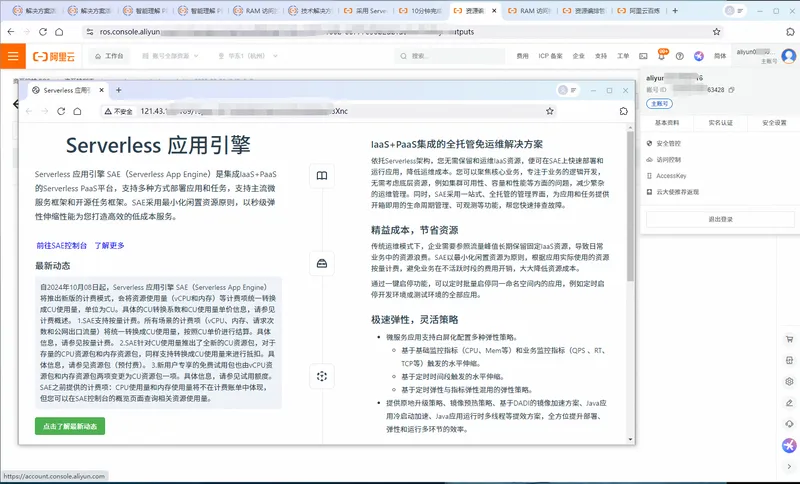Click the Serverless window address bar
The image size is (800, 484).
click(328, 111)
